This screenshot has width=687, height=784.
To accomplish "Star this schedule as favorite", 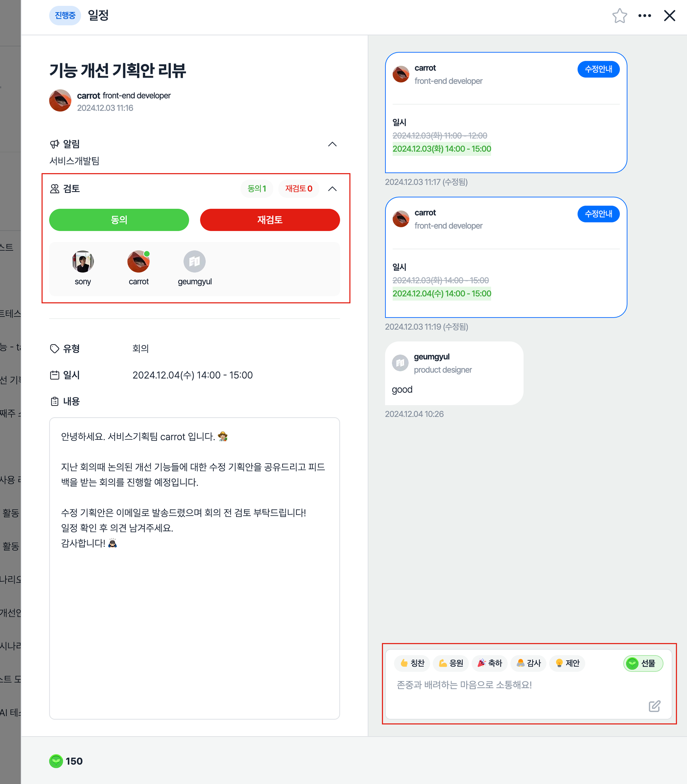I will coord(619,16).
